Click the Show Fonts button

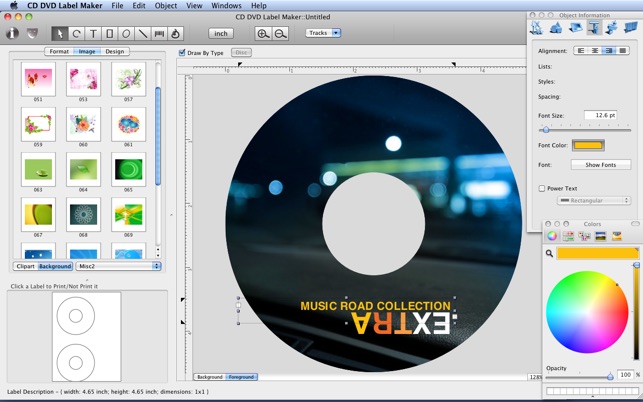600,164
